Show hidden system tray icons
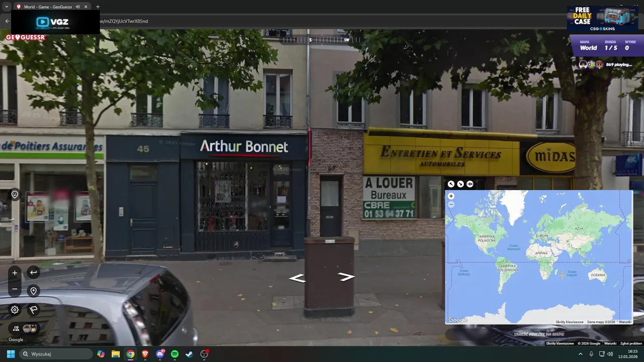The width and height of the screenshot is (644, 362). coord(580,354)
